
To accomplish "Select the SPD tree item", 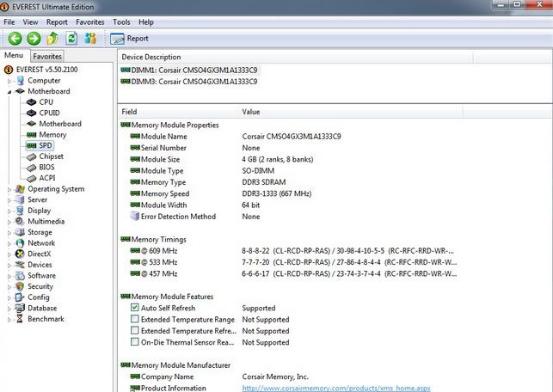I will tap(46, 145).
